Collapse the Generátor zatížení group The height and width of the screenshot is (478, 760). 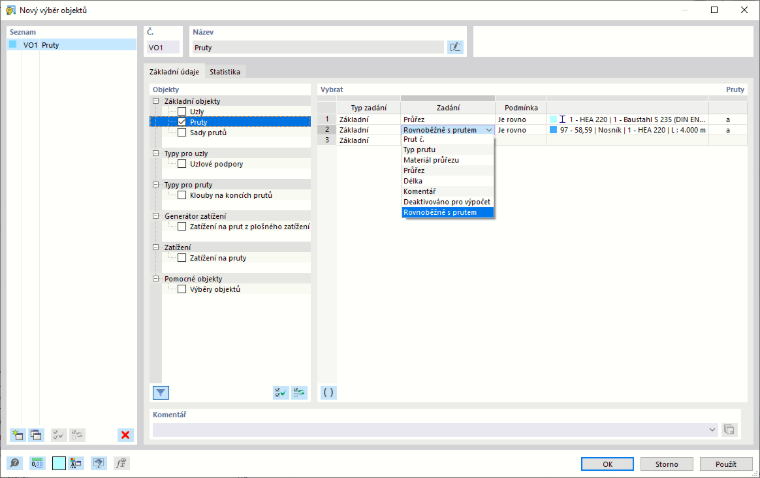(x=156, y=216)
